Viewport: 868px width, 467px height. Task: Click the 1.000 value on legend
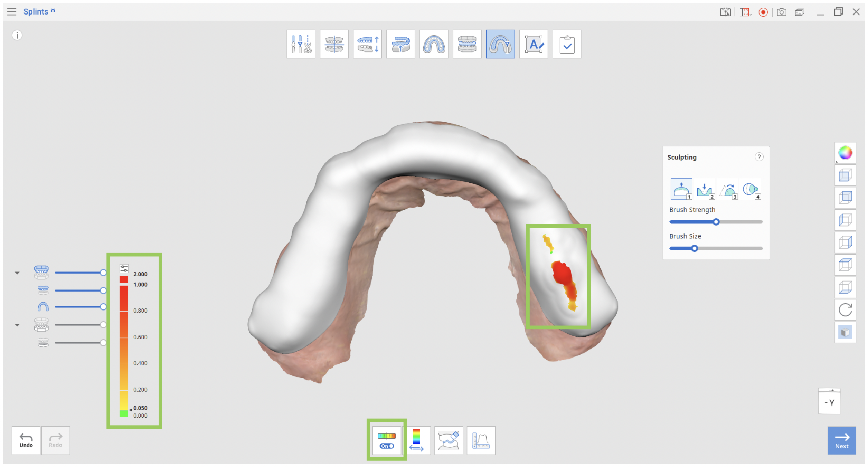pyautogui.click(x=140, y=285)
